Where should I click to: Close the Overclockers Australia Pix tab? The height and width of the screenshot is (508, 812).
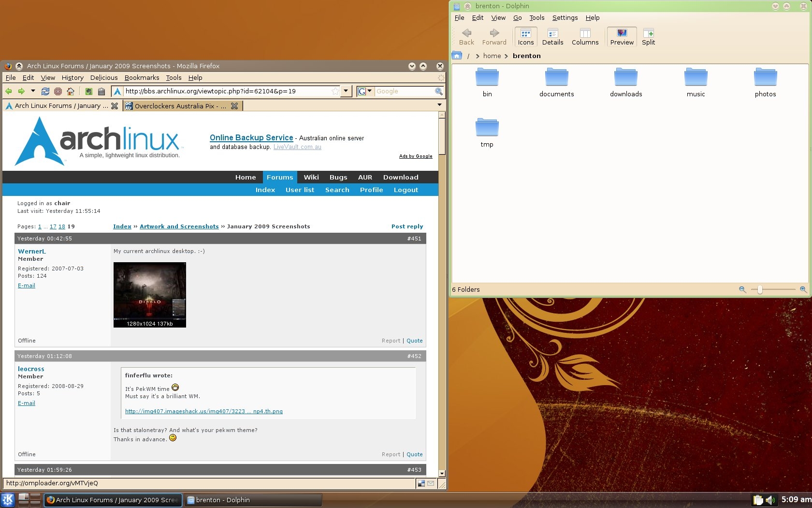(x=234, y=106)
